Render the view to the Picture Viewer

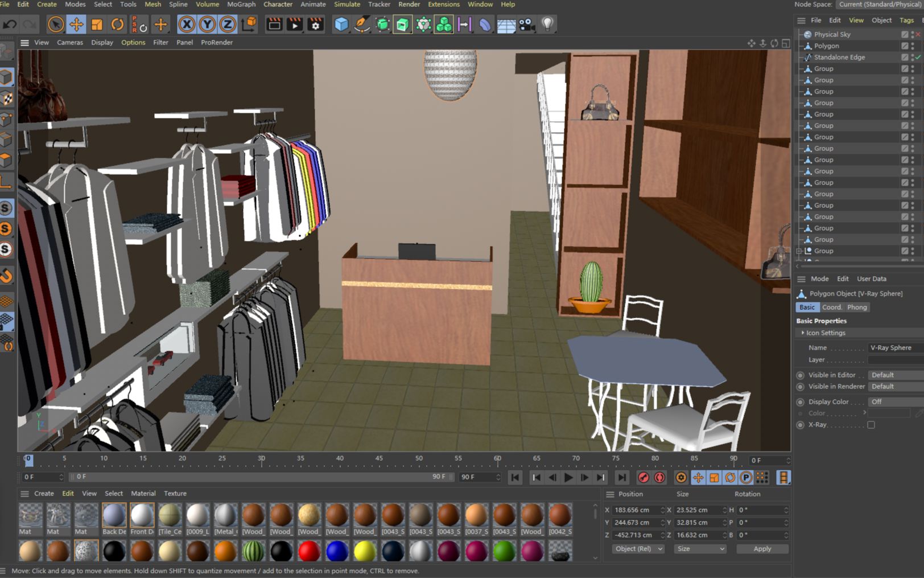294,24
